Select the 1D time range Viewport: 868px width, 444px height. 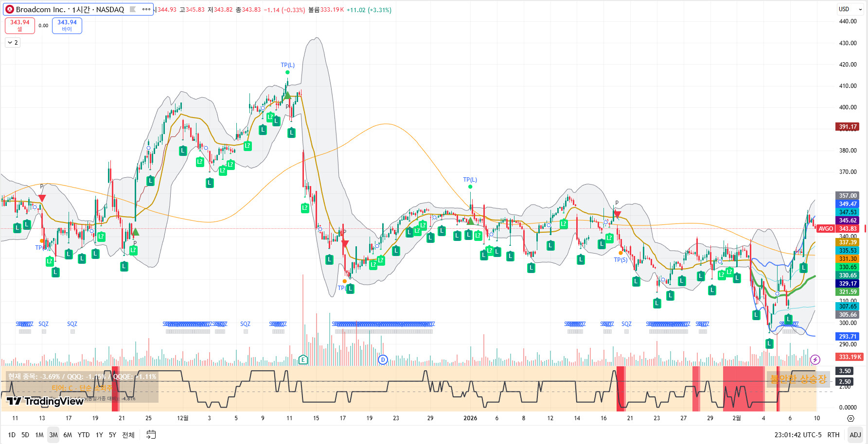tap(12, 435)
